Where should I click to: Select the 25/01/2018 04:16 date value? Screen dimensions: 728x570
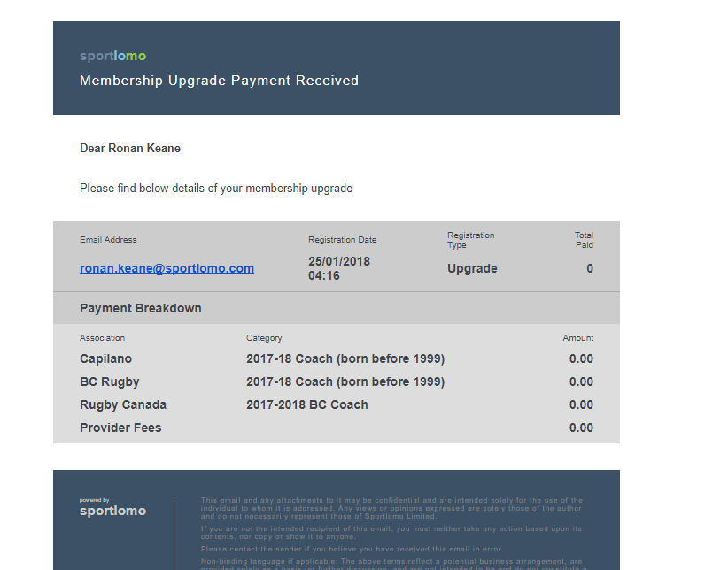(x=339, y=268)
